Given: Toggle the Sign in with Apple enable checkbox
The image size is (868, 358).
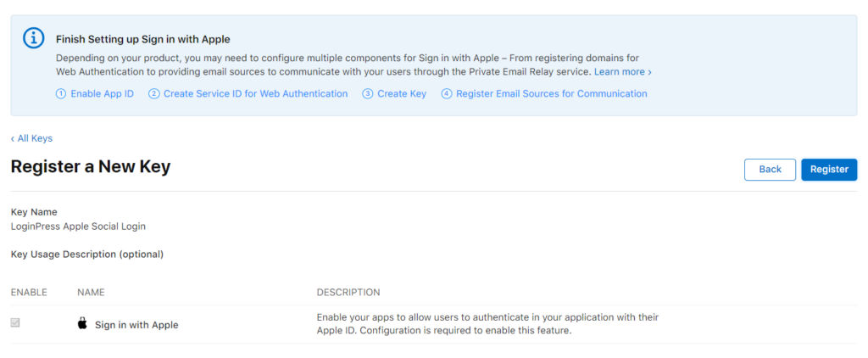Looking at the screenshot, I should point(15,322).
